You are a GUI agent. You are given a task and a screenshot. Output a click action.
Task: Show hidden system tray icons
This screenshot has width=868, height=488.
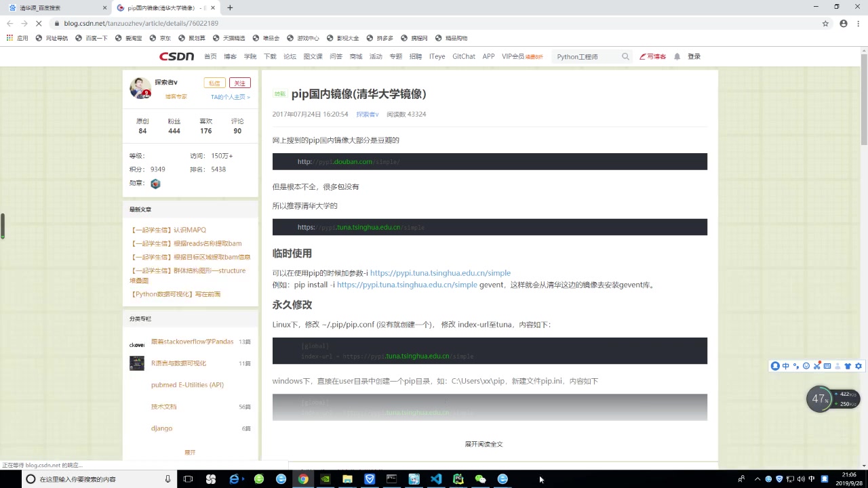point(757,479)
